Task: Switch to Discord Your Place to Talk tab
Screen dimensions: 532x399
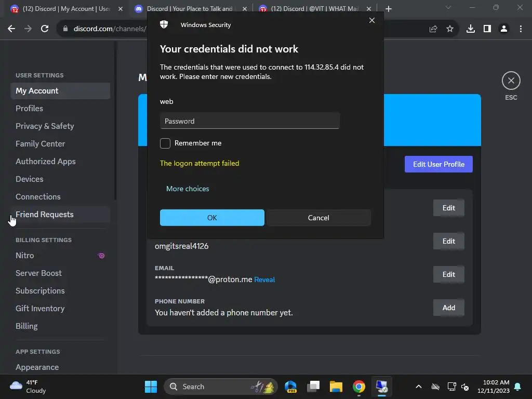Action: 190,9
